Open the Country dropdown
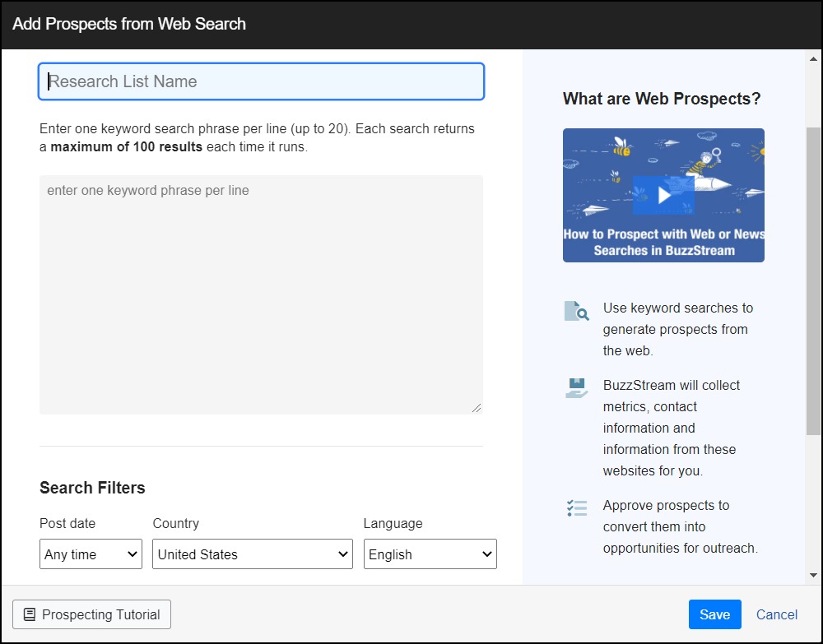The height and width of the screenshot is (644, 823). tap(253, 554)
